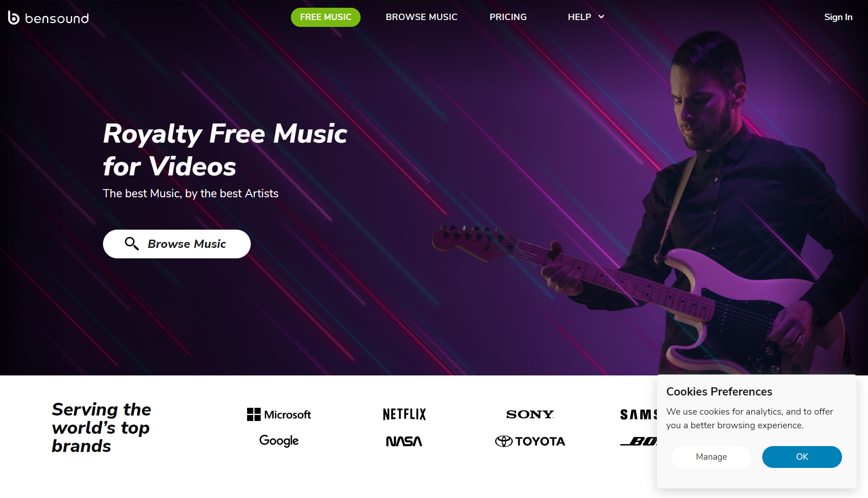
Task: Click the Royalty Free Music headline
Action: click(225, 149)
